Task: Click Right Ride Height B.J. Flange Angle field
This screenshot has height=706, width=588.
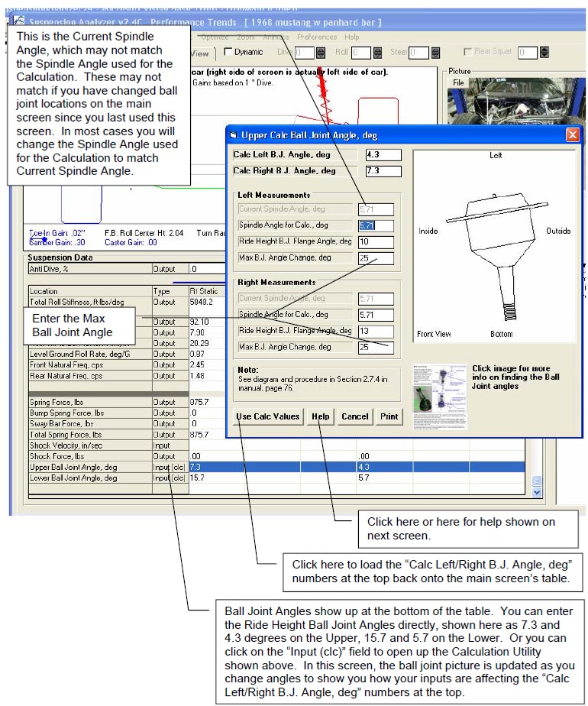Action: (x=376, y=331)
